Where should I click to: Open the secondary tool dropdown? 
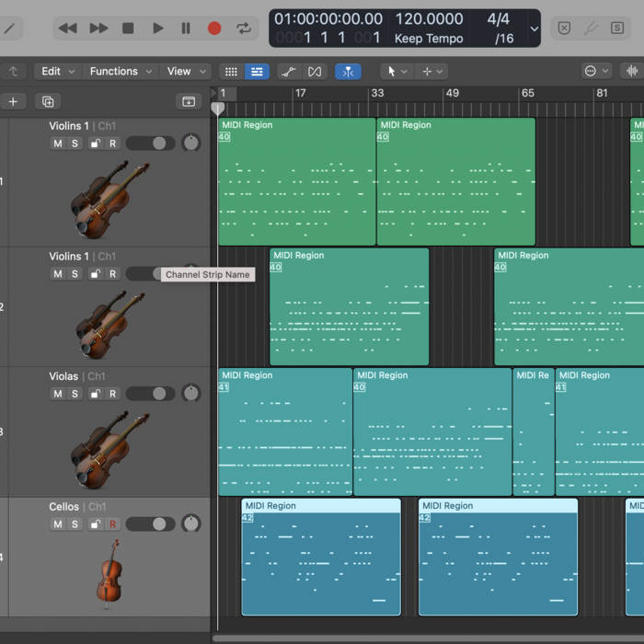coord(431,71)
